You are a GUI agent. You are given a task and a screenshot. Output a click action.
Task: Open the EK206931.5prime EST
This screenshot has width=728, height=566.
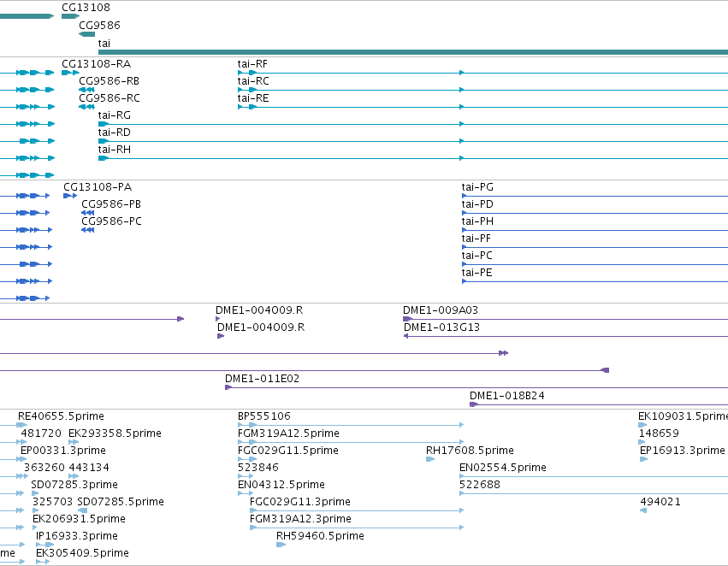[x=79, y=519]
